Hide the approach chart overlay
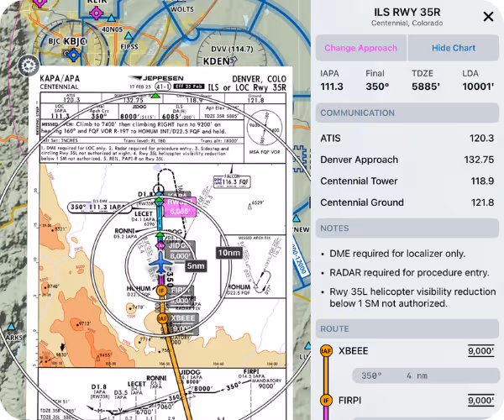Screen dimensions: 504x420 pyautogui.click(x=454, y=48)
